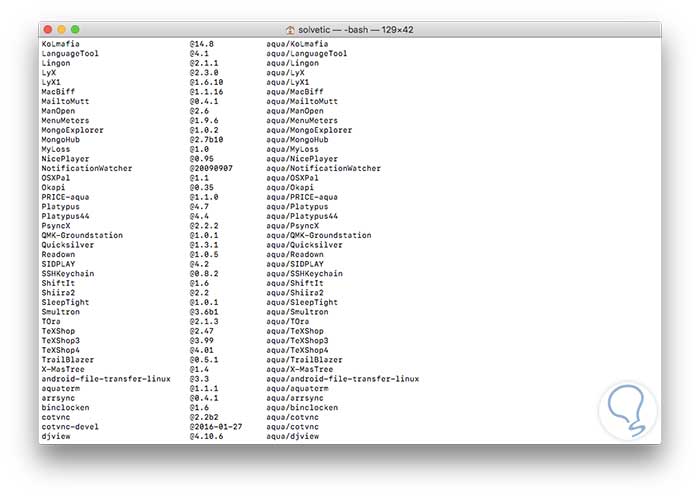Viewport: 700px width, 499px height.
Task: Click the home icon in title bar
Action: pos(290,30)
